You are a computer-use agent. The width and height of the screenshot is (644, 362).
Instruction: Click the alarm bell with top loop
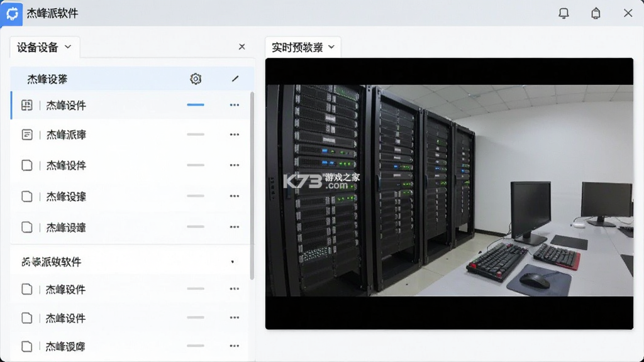(x=596, y=13)
